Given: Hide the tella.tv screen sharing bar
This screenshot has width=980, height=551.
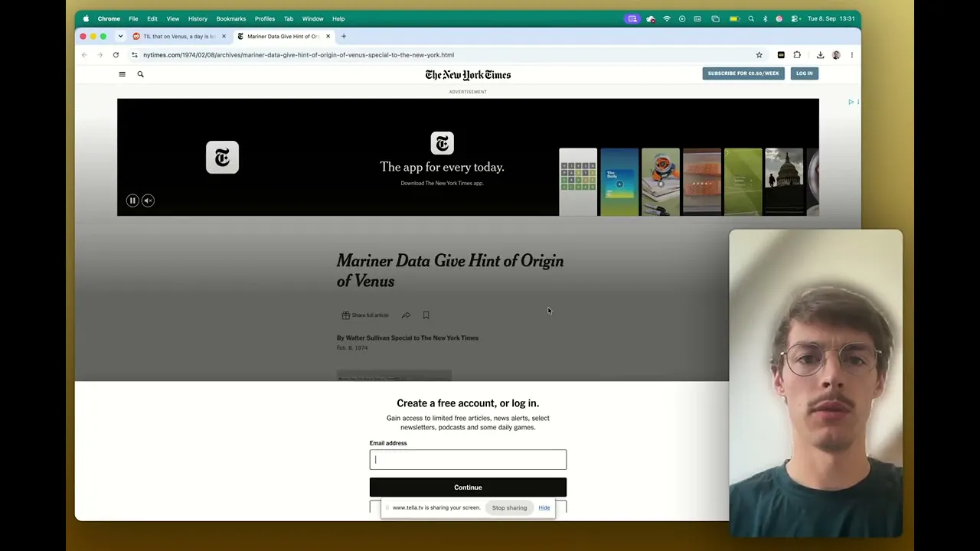Looking at the screenshot, I should [x=544, y=507].
